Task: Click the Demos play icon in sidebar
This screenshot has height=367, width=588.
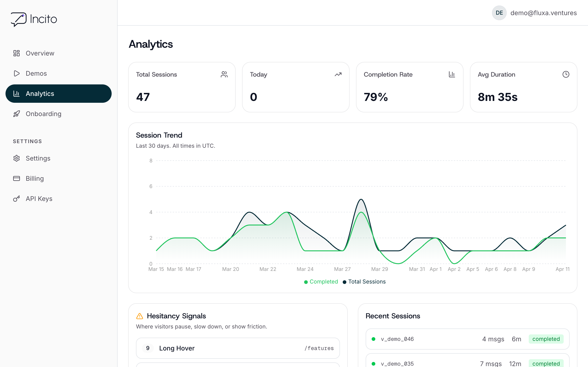Action: [x=17, y=73]
